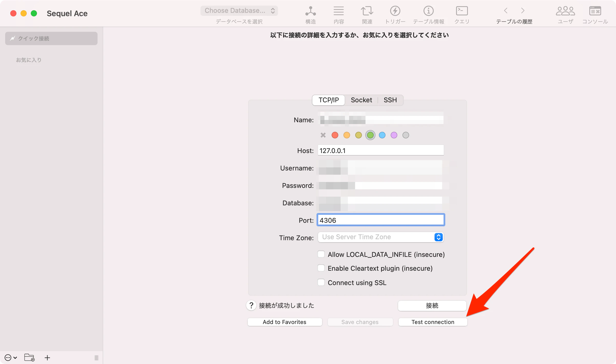Go back in table history
Viewport: 616px width, 364px height.
tap(506, 11)
